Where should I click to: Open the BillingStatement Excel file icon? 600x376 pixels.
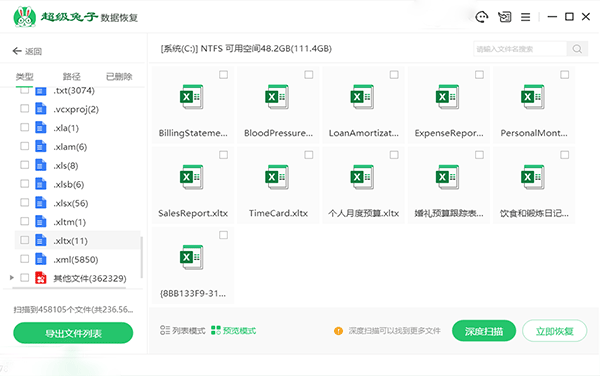[x=192, y=97]
